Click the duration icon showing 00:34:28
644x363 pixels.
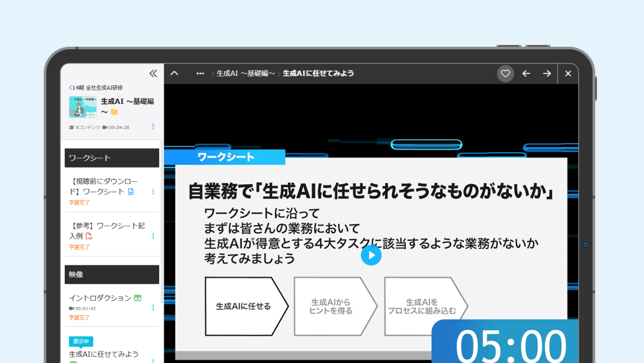coord(106,126)
